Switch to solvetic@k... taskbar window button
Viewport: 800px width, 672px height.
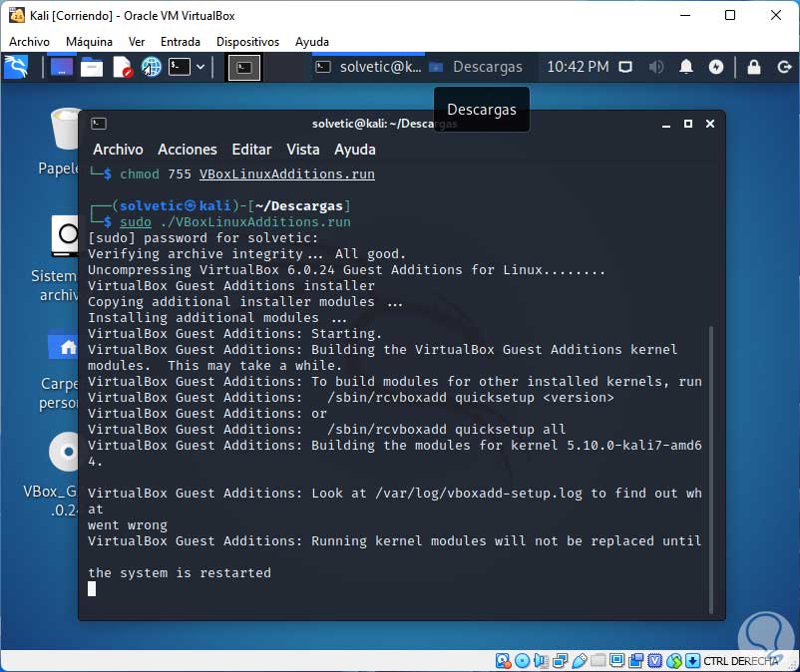point(368,67)
